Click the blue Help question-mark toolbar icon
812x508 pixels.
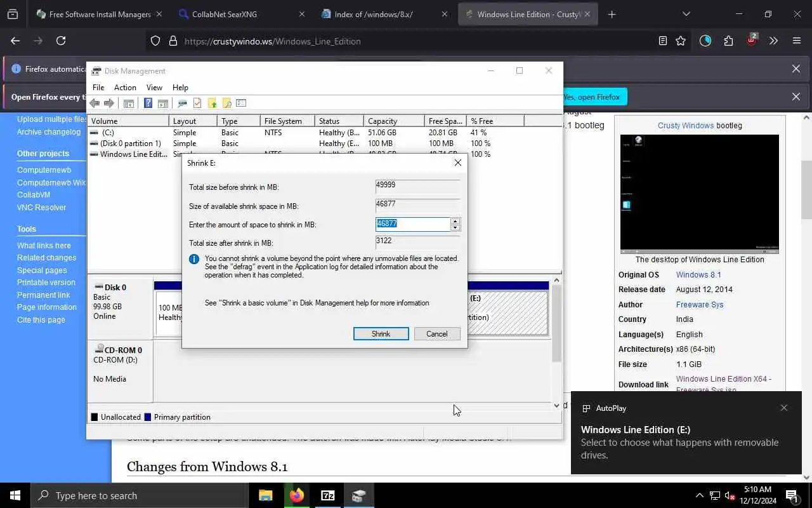pos(148,103)
